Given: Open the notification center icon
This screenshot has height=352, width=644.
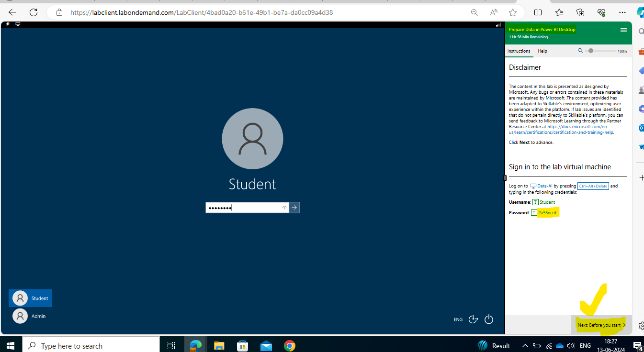Looking at the screenshot, I should (x=637, y=345).
